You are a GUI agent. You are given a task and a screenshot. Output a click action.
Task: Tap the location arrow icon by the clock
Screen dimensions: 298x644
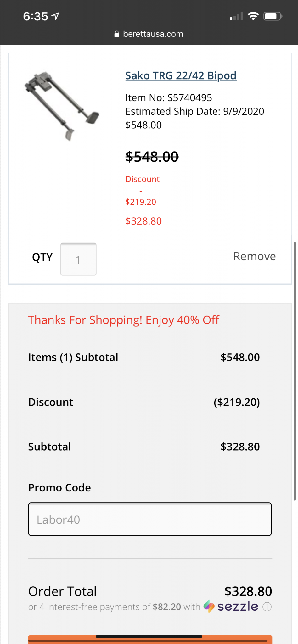pos(55,16)
